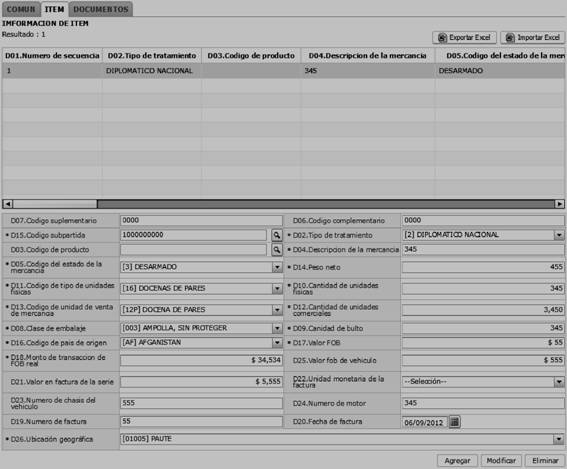Screen dimensions: 567x469
Task: Click the right arrow of horizontal scrollbar
Action: (559, 204)
